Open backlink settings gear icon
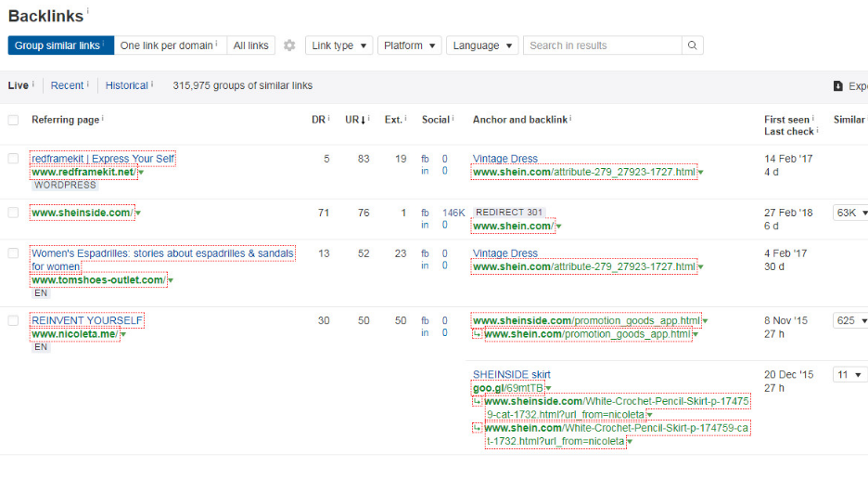 point(289,45)
